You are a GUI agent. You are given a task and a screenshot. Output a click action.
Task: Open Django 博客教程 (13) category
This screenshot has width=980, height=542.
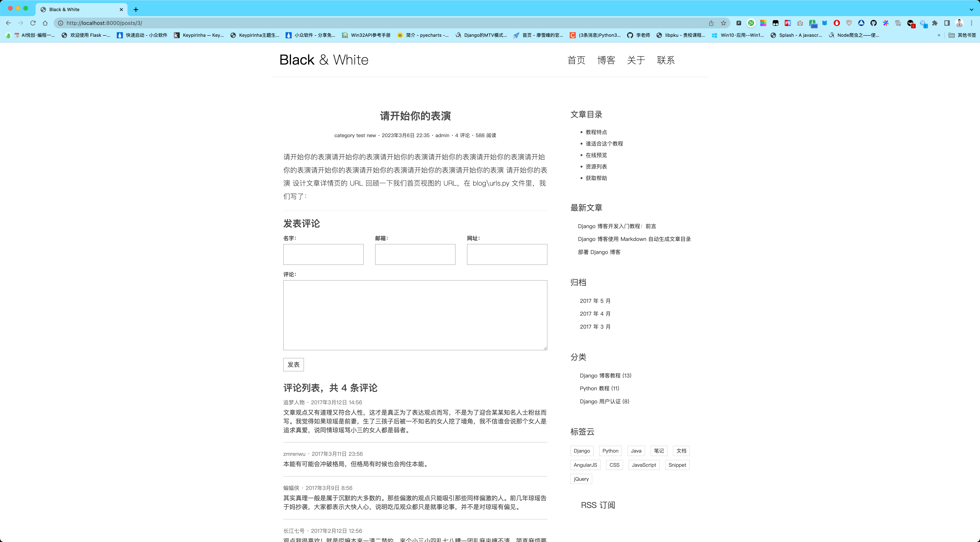tap(605, 375)
